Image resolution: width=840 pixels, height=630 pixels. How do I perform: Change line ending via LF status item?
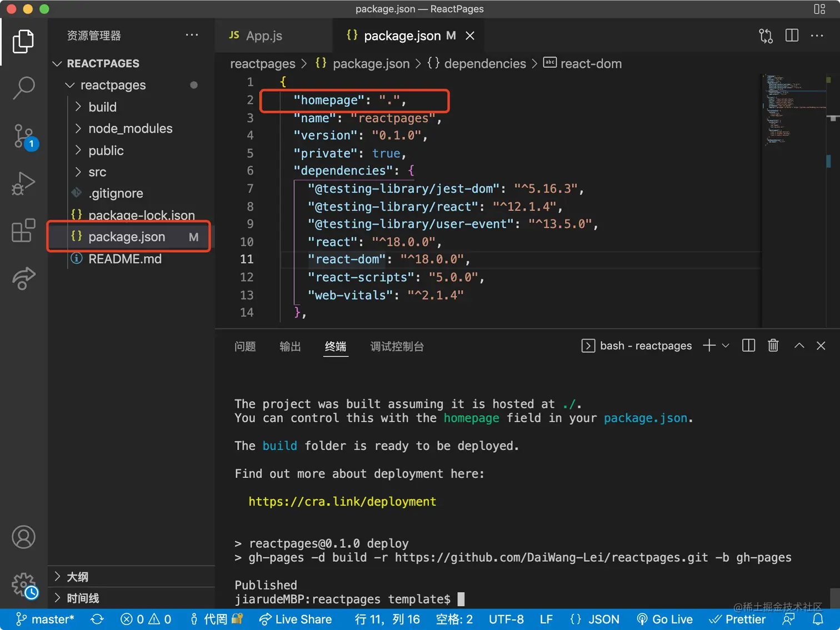[546, 619]
